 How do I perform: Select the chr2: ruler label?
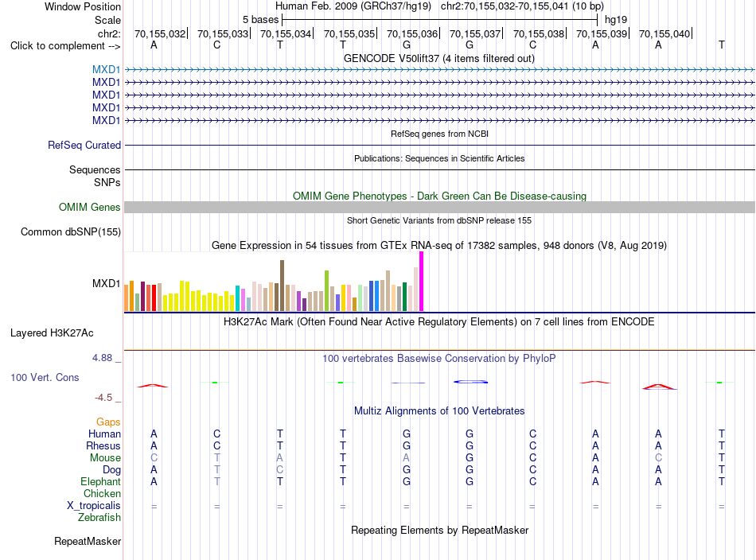point(109,33)
